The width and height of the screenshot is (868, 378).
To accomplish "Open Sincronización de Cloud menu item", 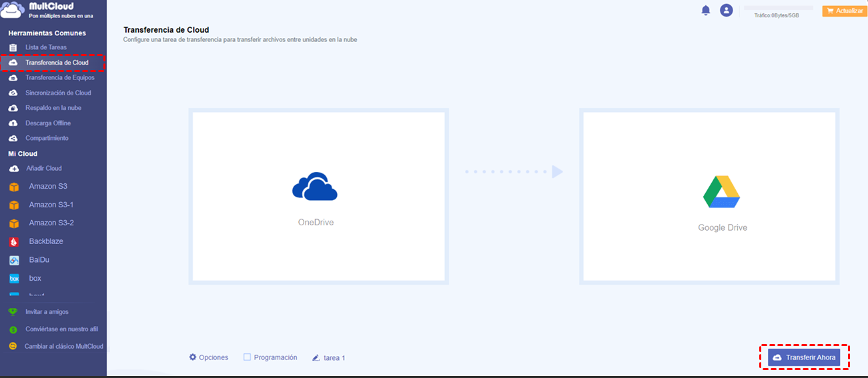I will [58, 93].
